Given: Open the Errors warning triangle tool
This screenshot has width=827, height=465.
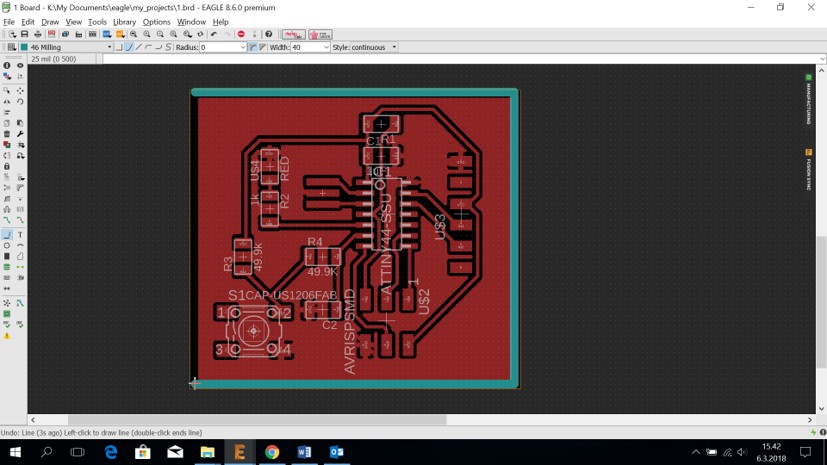Looking at the screenshot, I should 7,336.
